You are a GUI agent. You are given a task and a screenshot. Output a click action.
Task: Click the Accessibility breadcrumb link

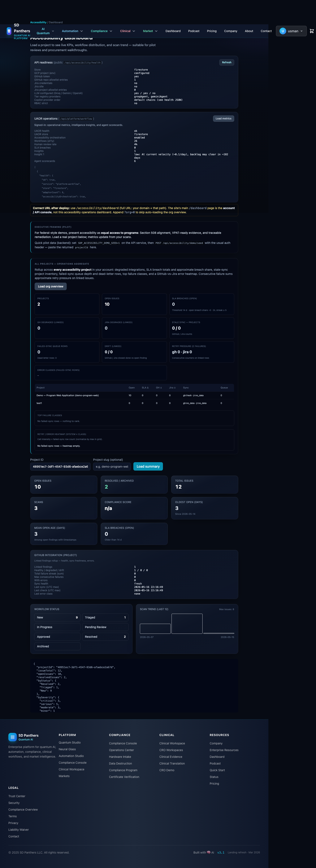[38, 22]
